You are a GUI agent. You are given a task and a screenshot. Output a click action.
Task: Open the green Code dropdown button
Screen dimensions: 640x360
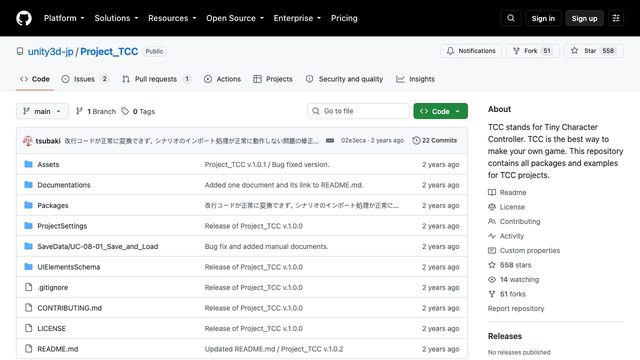[x=440, y=111]
